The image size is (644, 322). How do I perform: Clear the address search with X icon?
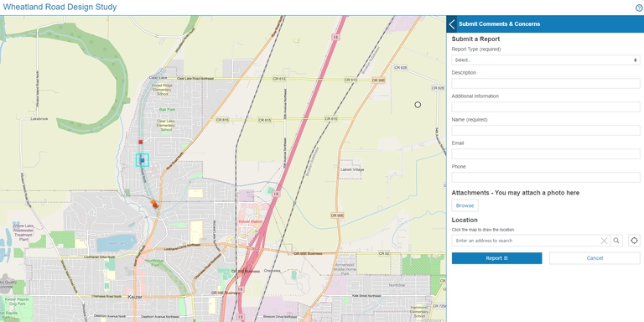point(604,241)
